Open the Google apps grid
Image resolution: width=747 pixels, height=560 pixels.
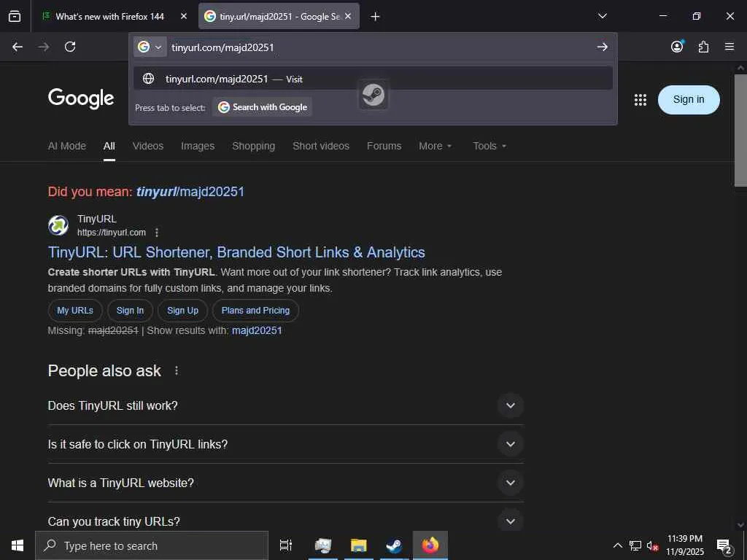640,99
